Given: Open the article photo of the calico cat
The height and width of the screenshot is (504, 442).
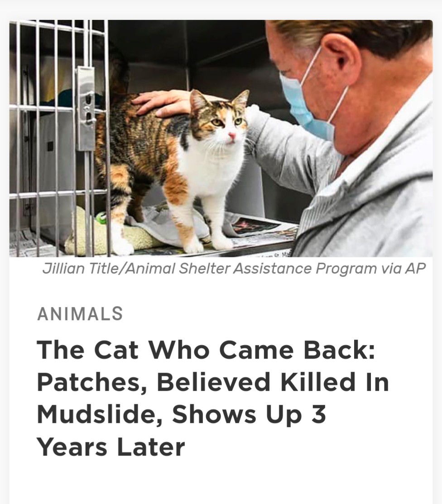Looking at the screenshot, I should click(221, 139).
